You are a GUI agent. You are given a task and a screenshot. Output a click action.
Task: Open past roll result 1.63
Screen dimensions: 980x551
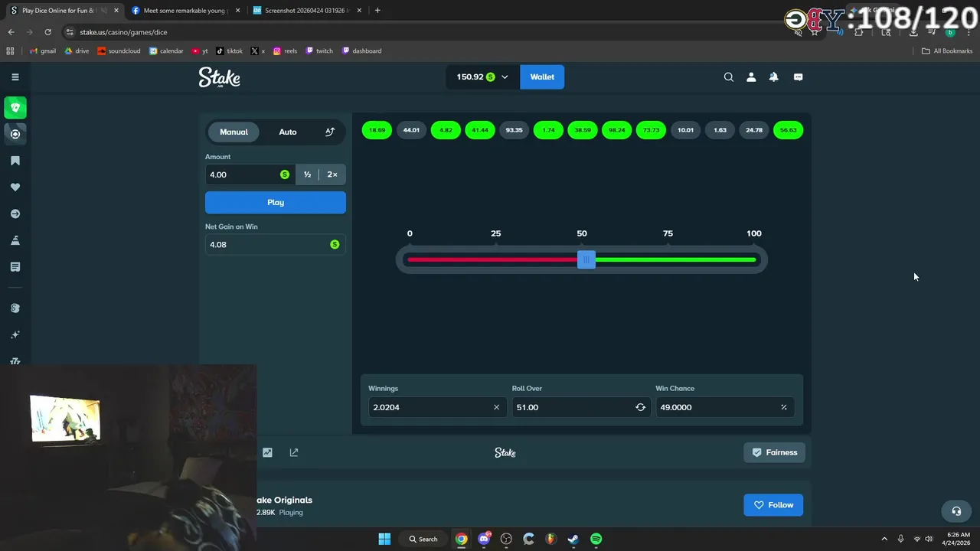pos(720,130)
